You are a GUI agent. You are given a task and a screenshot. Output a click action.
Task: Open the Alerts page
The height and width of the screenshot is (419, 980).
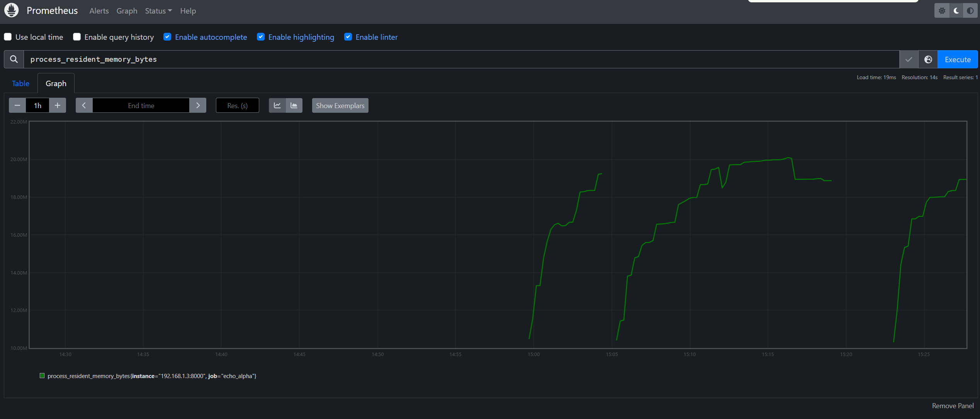[x=99, y=11]
